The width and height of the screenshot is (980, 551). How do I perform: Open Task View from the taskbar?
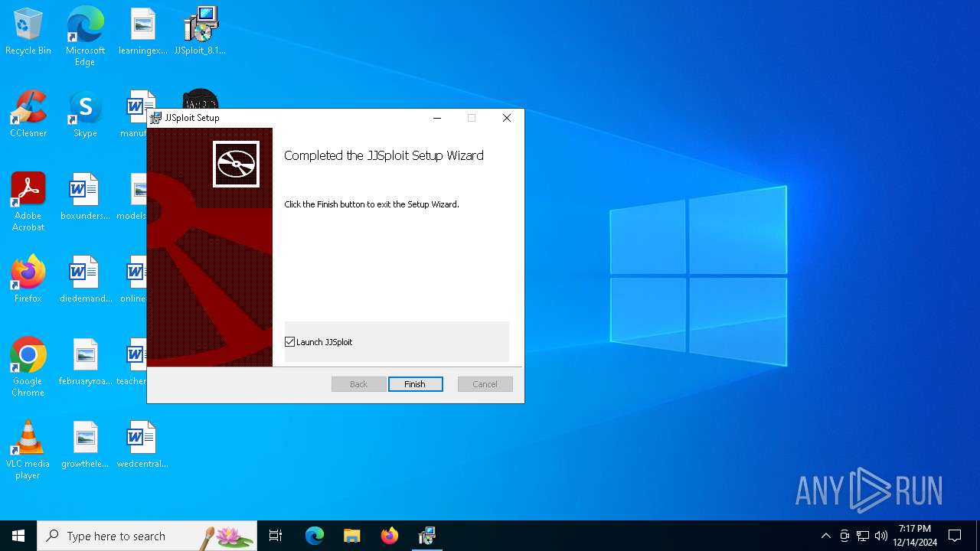pos(276,536)
